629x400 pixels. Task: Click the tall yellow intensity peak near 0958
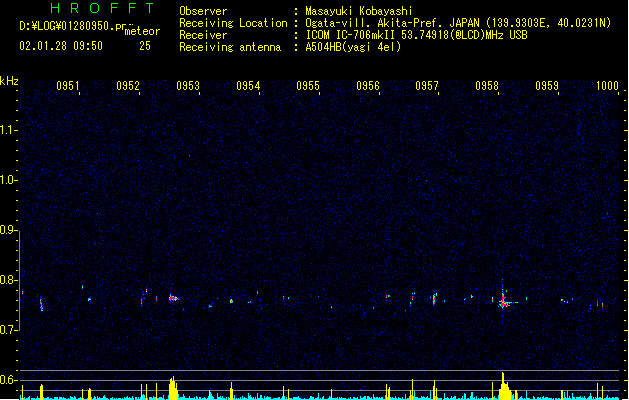503,386
